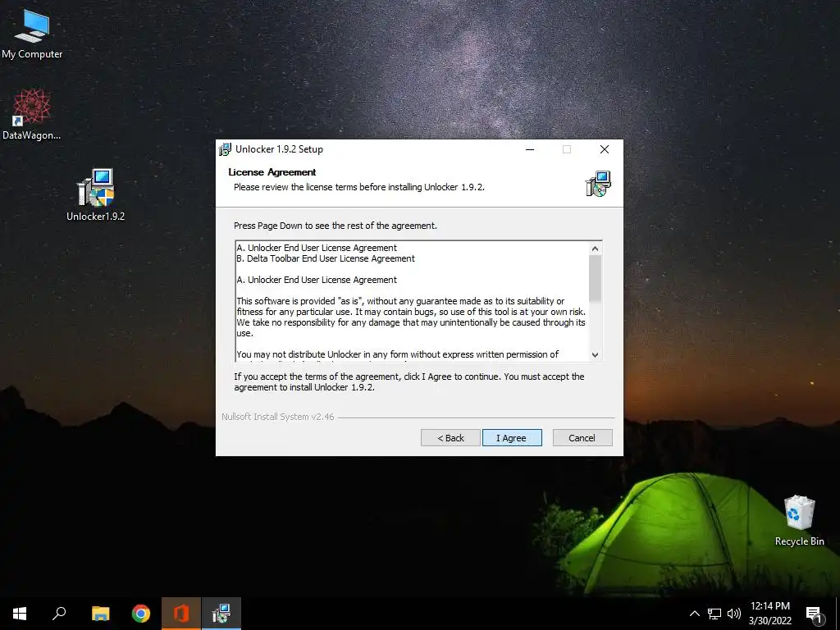The width and height of the screenshot is (840, 630).
Task: Show hidden system tray icons
Action: click(694, 614)
